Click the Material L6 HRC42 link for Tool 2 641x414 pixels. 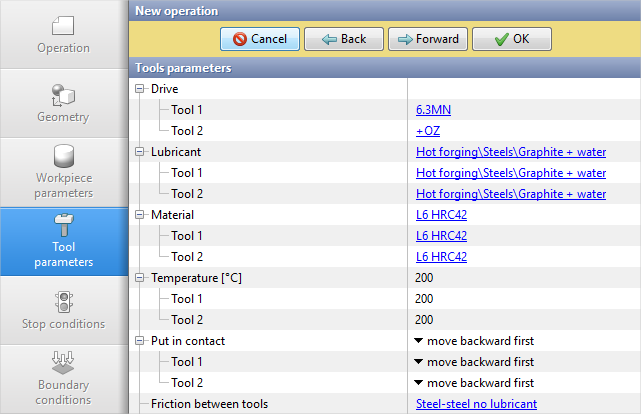click(x=441, y=257)
